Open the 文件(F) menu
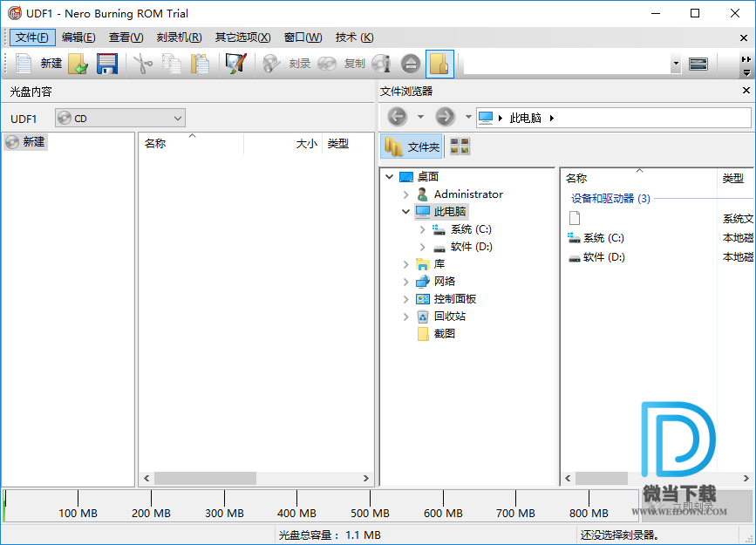Screen dimensions: 756x545 (x=32, y=37)
